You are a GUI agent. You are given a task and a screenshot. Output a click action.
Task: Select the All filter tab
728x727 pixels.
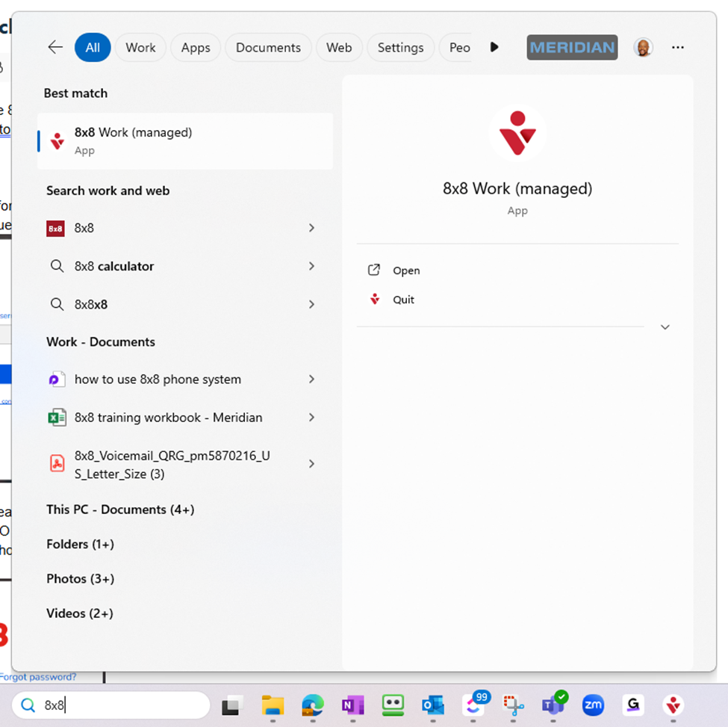(93, 47)
